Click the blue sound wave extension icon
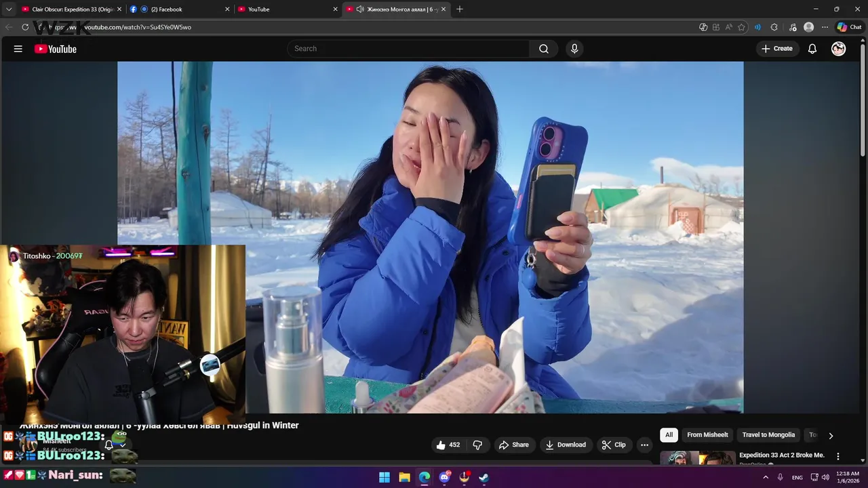 [757, 27]
